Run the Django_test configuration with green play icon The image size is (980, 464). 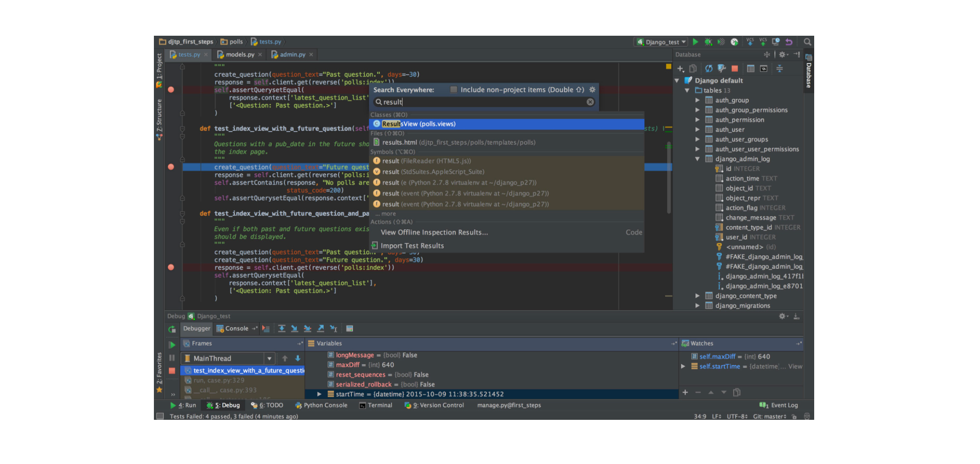coord(696,42)
